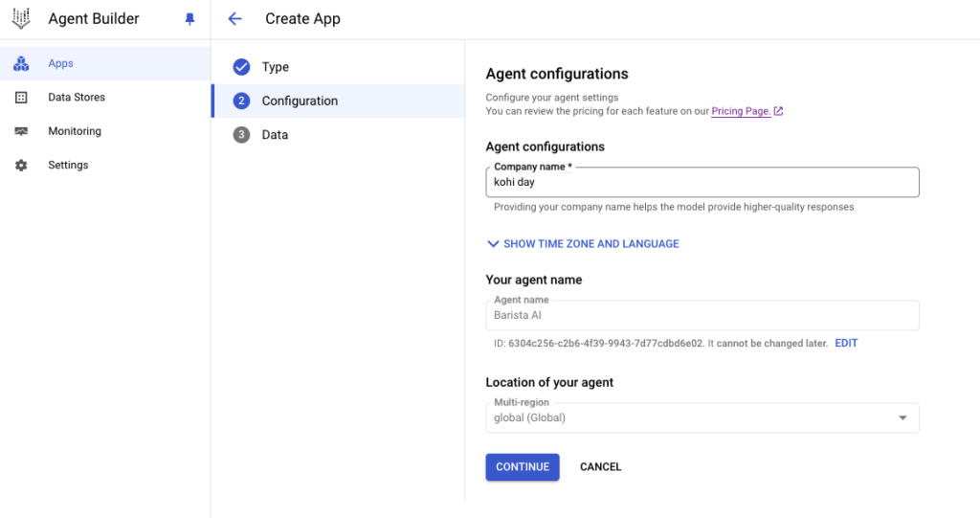
Task: Click the step 3 circle icon
Action: pyautogui.click(x=242, y=134)
